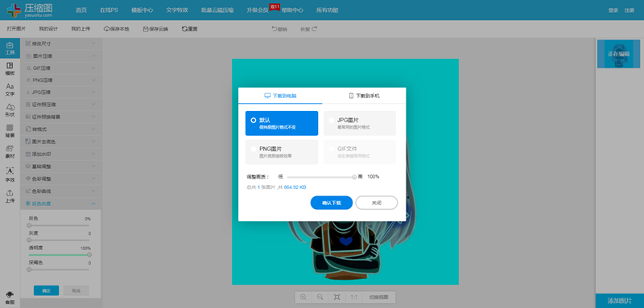644x308 pixels.
Task: Expand the 证件照换背景 section chevron
Action: 93,117
